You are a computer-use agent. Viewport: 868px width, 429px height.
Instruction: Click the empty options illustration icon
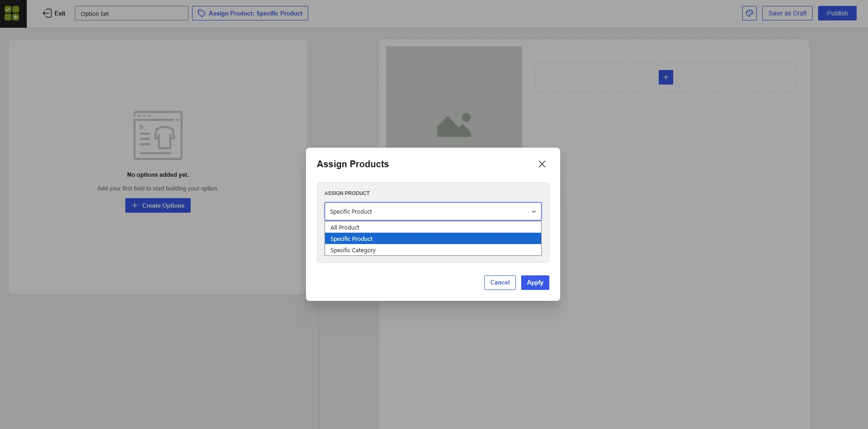pyautogui.click(x=158, y=135)
